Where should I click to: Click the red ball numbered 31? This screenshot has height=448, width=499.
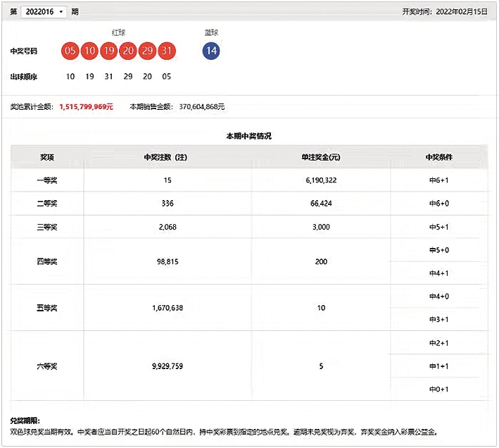(x=166, y=51)
